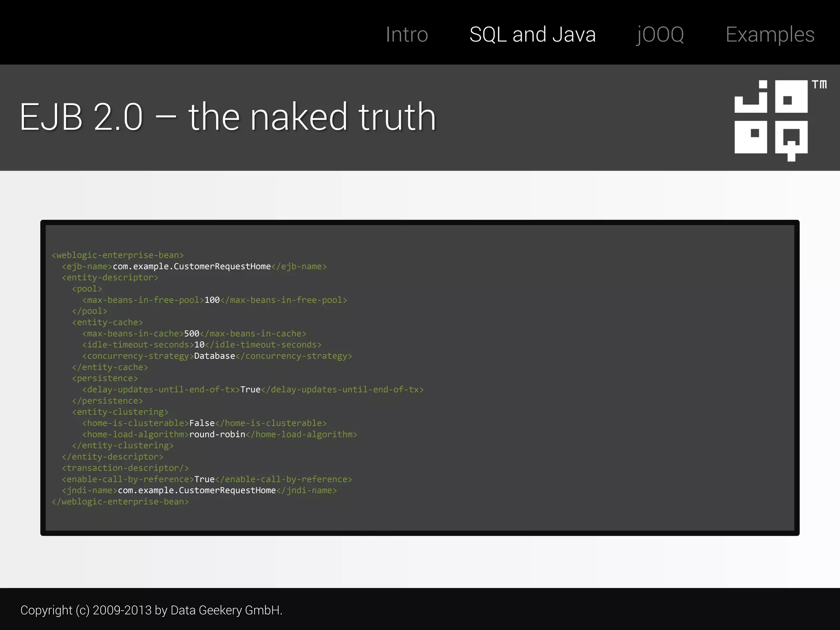Screen dimensions: 840x630
Task: Click the closing entity-clustering tag
Action: coord(123,446)
